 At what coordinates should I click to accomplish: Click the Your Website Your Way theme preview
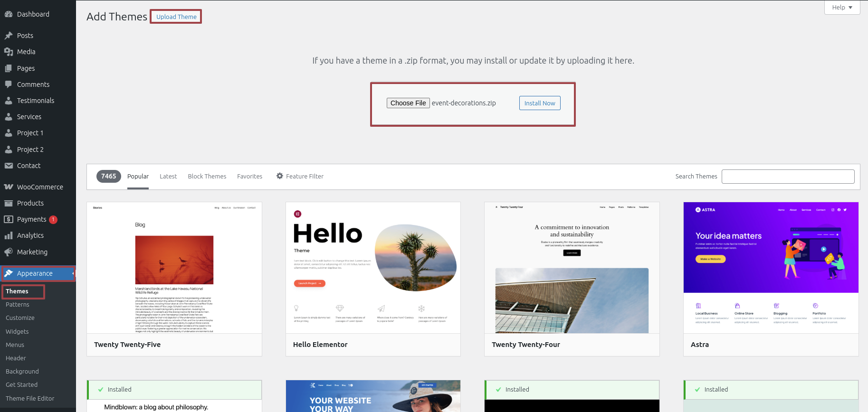(x=373, y=396)
